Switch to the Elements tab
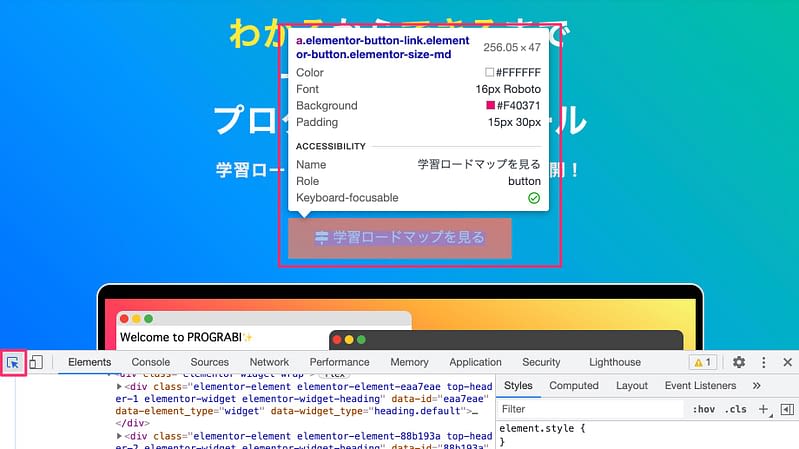Image resolution: width=799 pixels, height=449 pixels. click(90, 362)
